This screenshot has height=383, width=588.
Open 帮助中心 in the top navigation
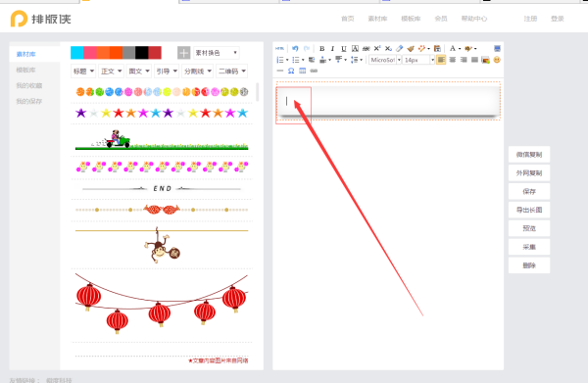(474, 19)
